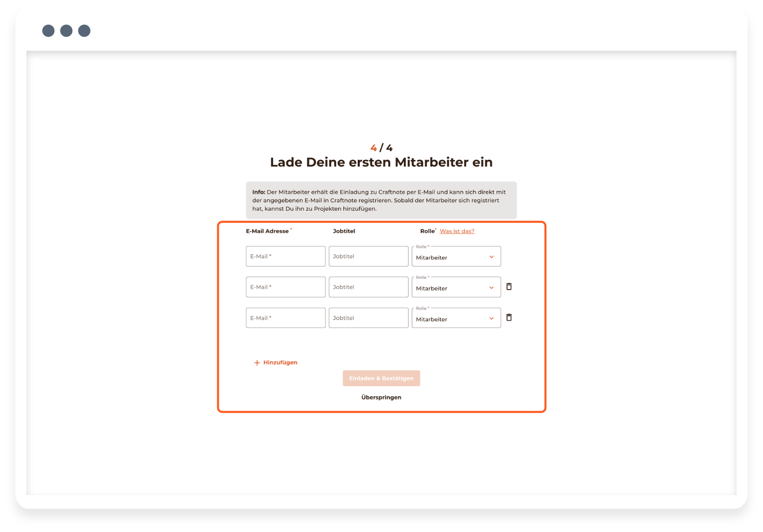Viewport: 763px width, 532px height.
Task: Click the leftmost gray window dot
Action: coord(48,31)
